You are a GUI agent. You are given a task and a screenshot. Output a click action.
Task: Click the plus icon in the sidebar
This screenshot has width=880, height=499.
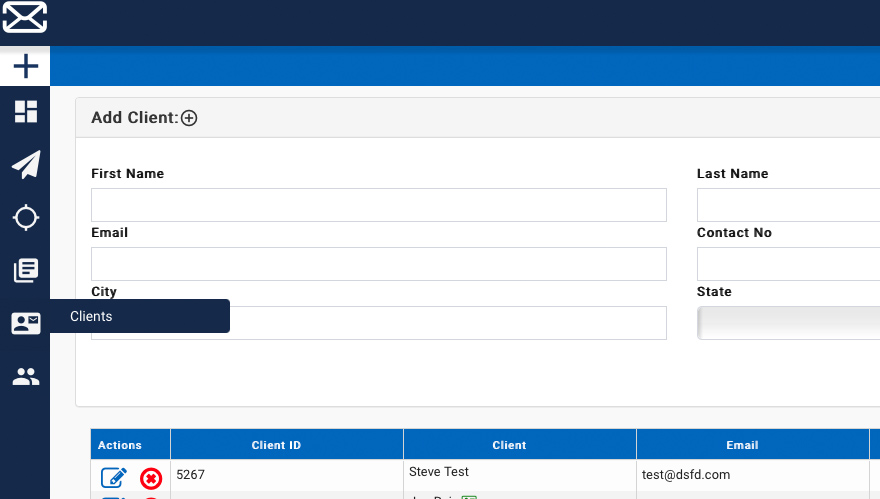click(25, 66)
